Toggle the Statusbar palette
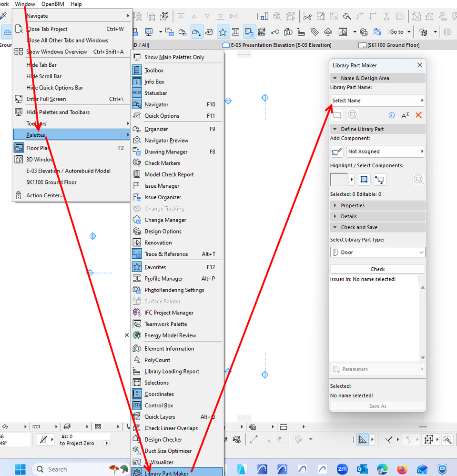This screenshot has height=476, width=457. coord(177,93)
